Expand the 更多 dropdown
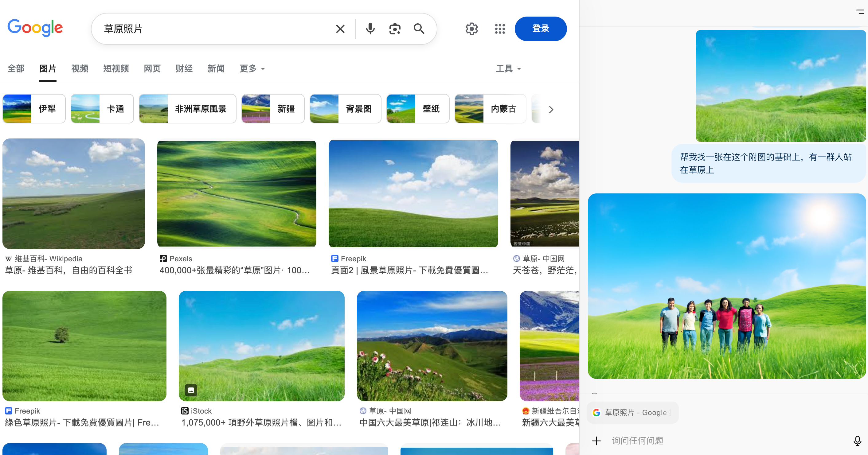This screenshot has height=455, width=868. point(252,69)
